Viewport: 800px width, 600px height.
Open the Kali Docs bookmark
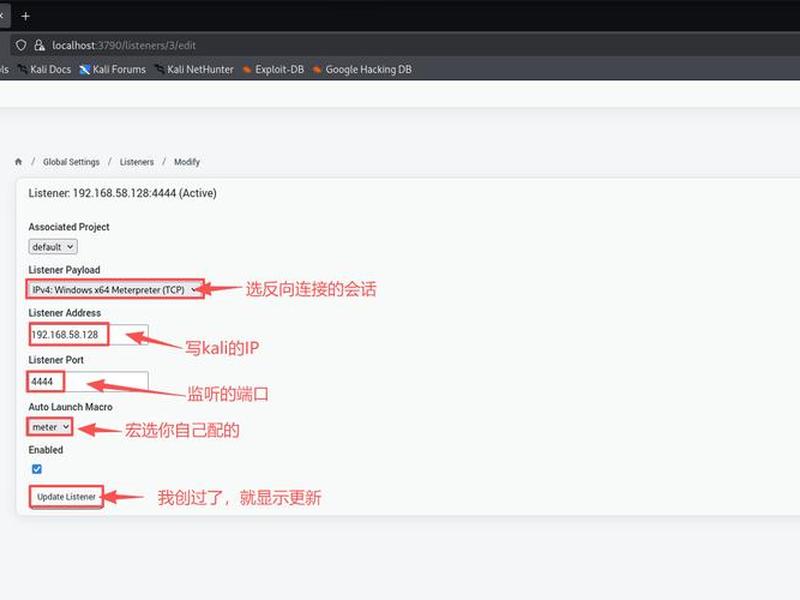point(44,69)
